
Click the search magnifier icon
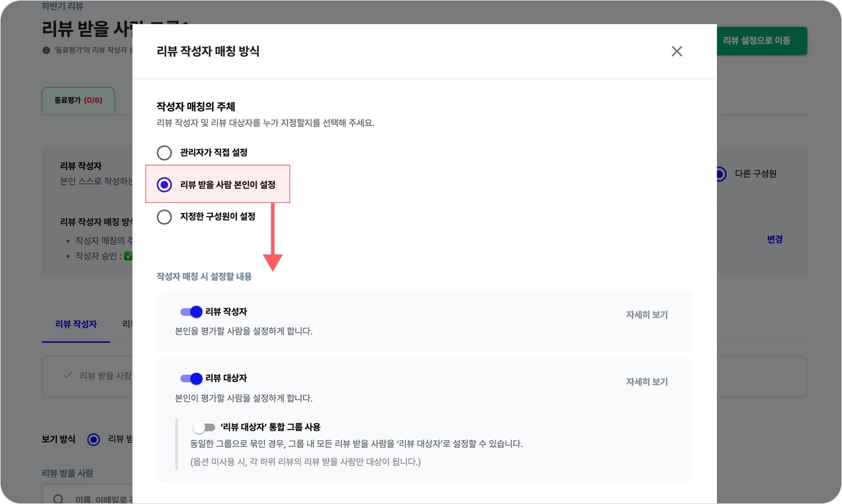(58, 499)
